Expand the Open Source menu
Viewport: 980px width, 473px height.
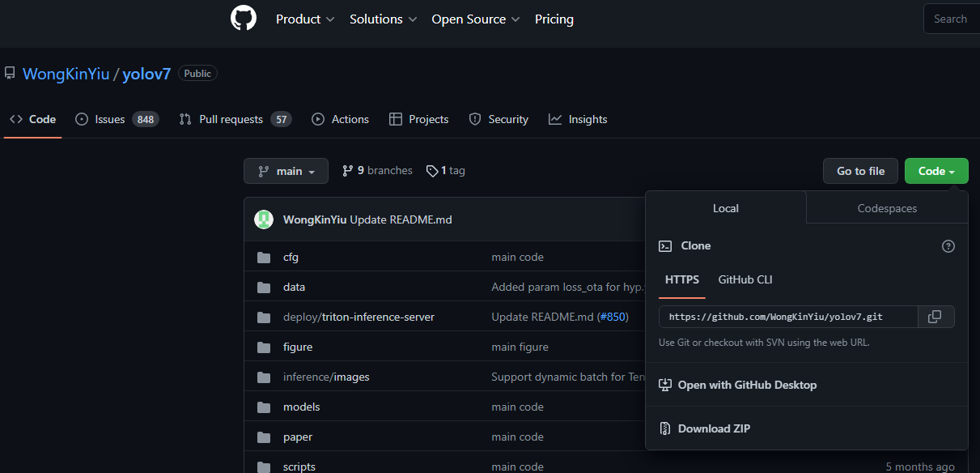click(x=476, y=19)
